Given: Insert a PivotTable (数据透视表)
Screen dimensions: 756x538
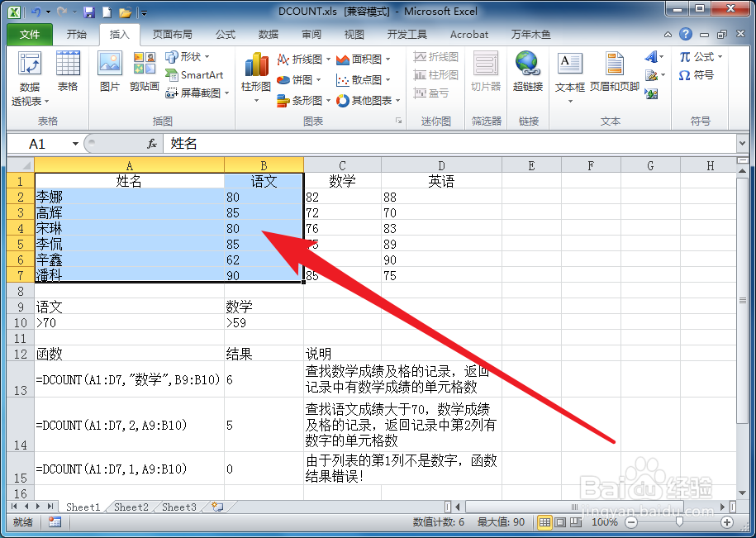Looking at the screenshot, I should [30, 79].
